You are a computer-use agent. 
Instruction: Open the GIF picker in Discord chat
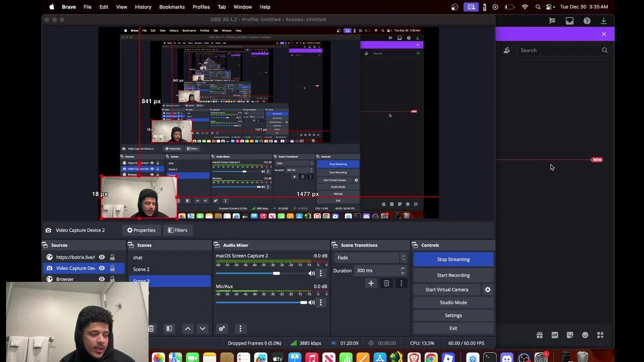554,335
